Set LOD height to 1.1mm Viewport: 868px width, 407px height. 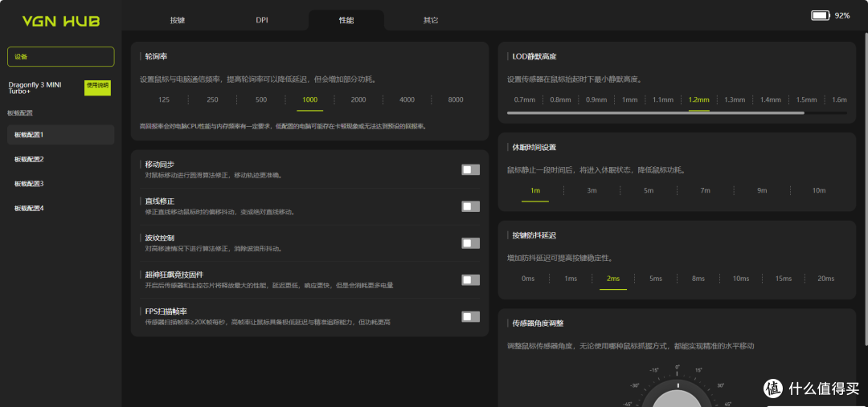click(x=662, y=100)
